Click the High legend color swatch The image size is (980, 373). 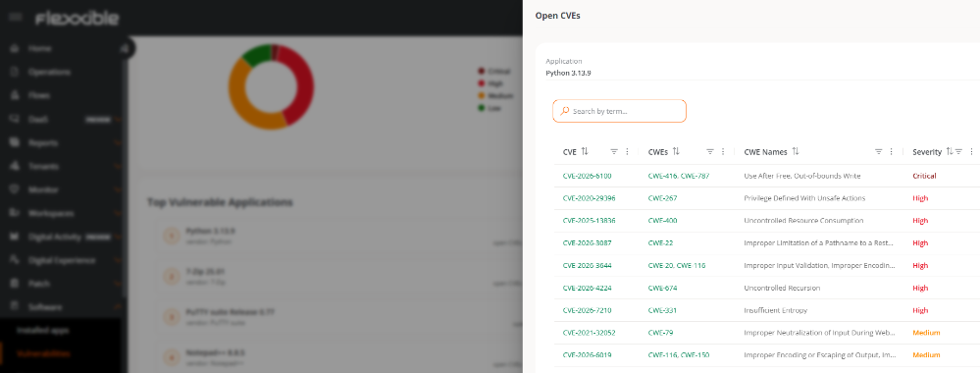482,83
